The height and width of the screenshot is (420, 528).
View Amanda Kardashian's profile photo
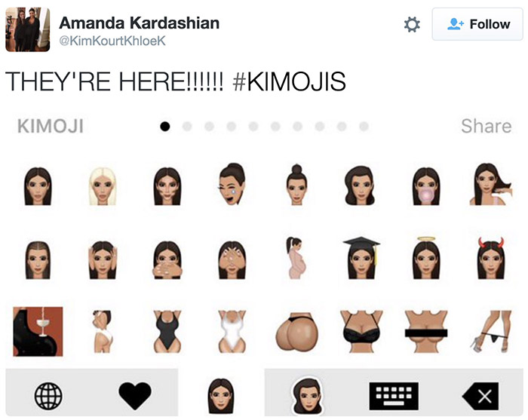tap(28, 29)
